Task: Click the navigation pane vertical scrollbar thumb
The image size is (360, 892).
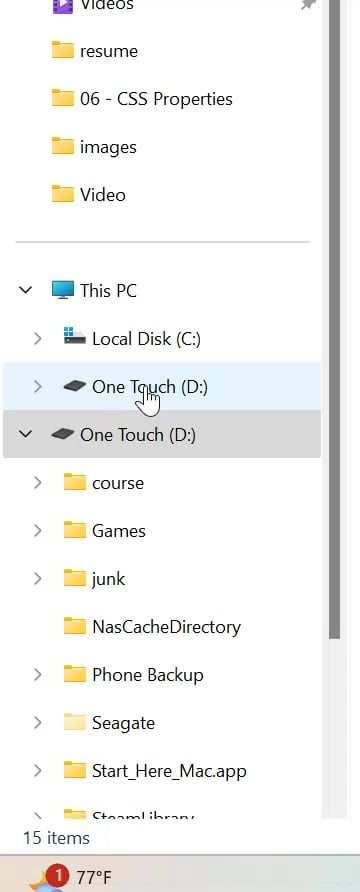Action: click(334, 319)
